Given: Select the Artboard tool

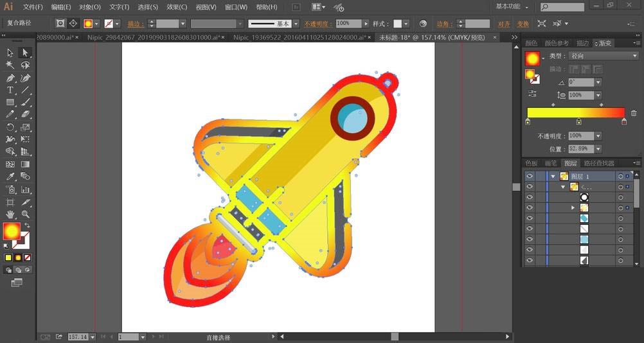Looking at the screenshot, I should (10, 202).
